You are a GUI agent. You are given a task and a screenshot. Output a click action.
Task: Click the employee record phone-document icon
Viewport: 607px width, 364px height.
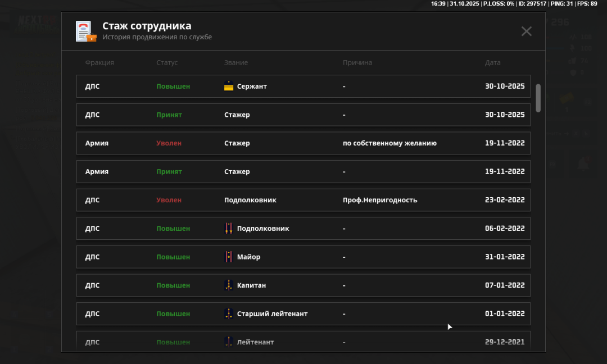click(x=86, y=31)
